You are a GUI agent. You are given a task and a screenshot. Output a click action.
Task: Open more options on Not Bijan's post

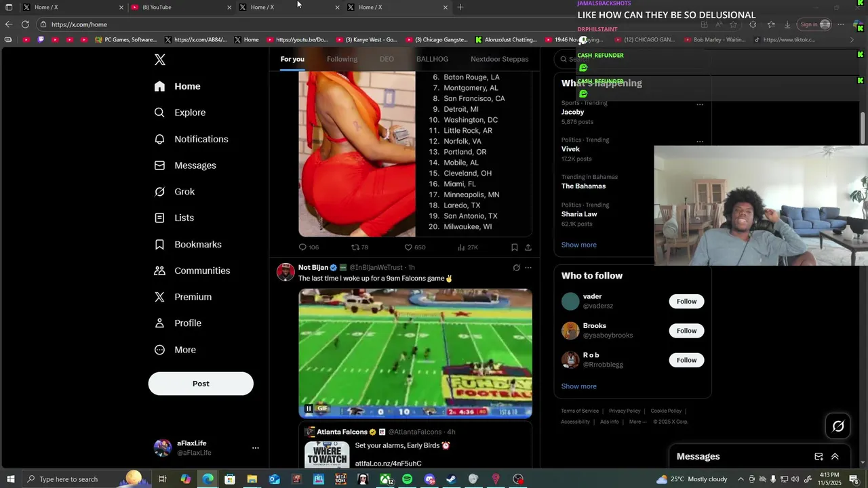coord(528,268)
